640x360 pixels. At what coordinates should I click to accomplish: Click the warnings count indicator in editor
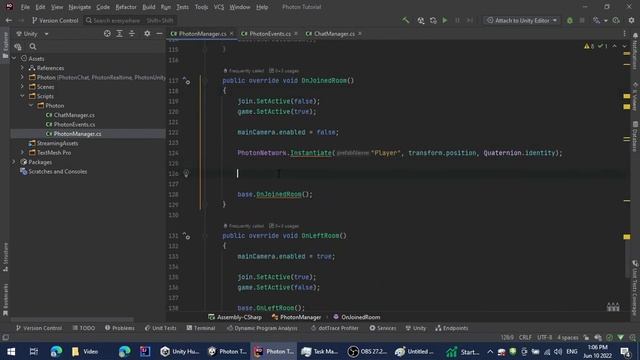tap(589, 46)
